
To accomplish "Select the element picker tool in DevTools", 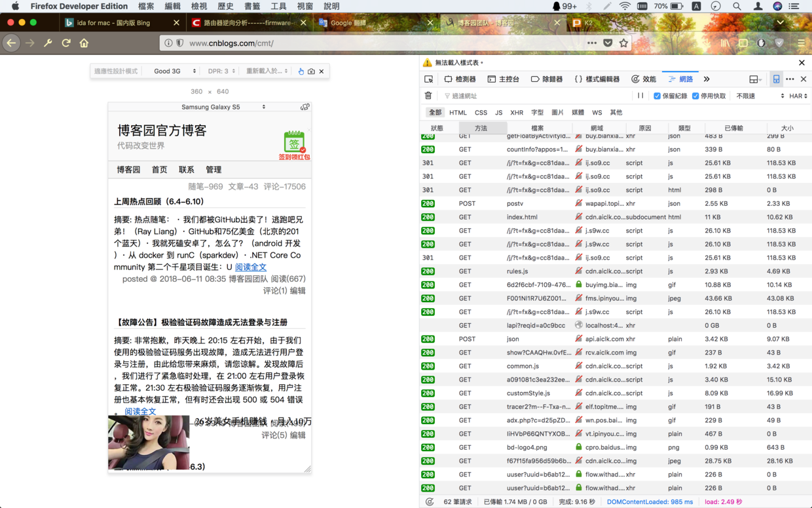I will 429,79.
